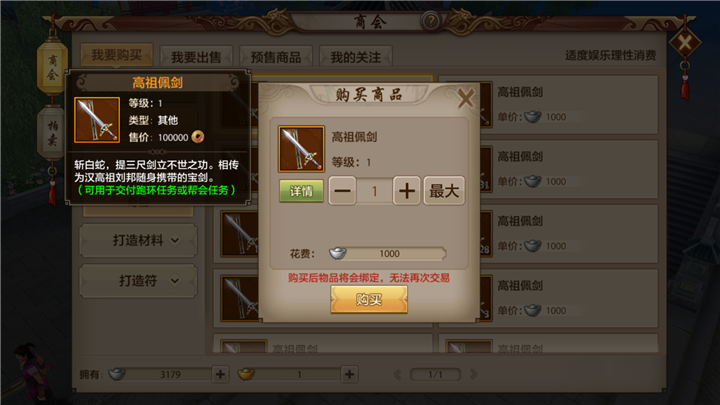Switch to the 我要出售 tab
This screenshot has width=720, height=405.
pos(196,57)
